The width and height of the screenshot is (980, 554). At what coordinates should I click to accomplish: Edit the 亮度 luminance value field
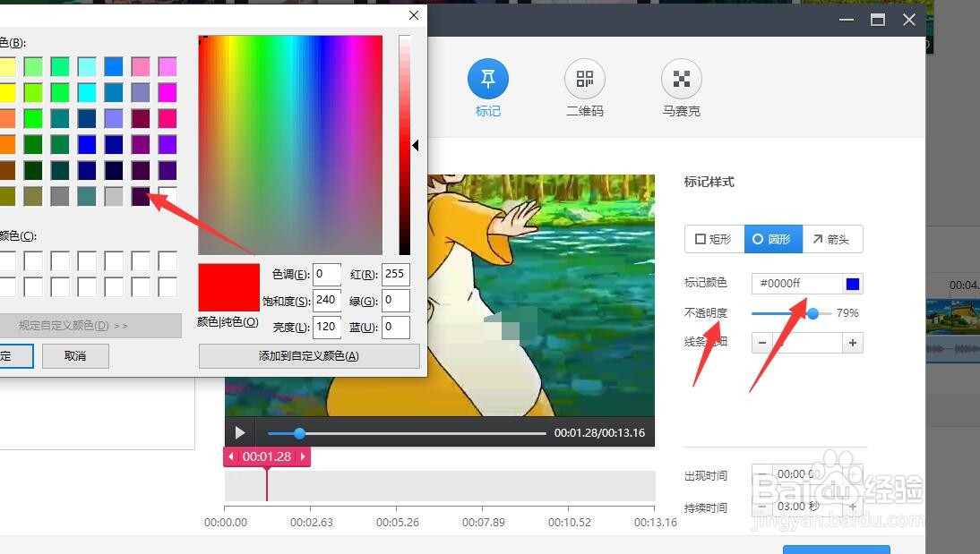point(327,327)
